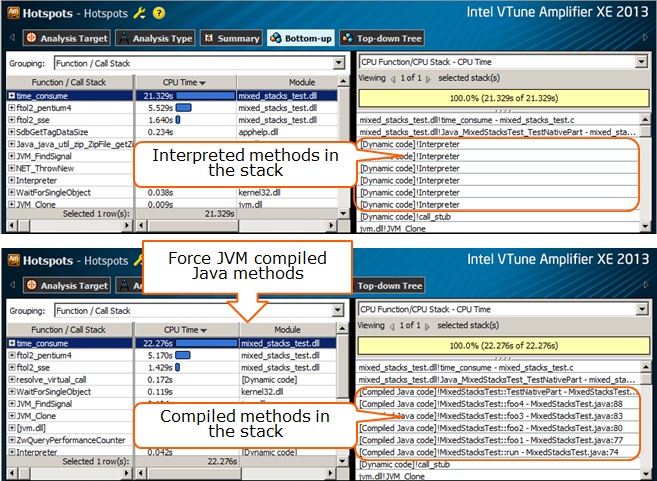Click the 5.529s CPU time bar
Image resolution: width=657 pixels, height=481 pixels.
pos(184,108)
